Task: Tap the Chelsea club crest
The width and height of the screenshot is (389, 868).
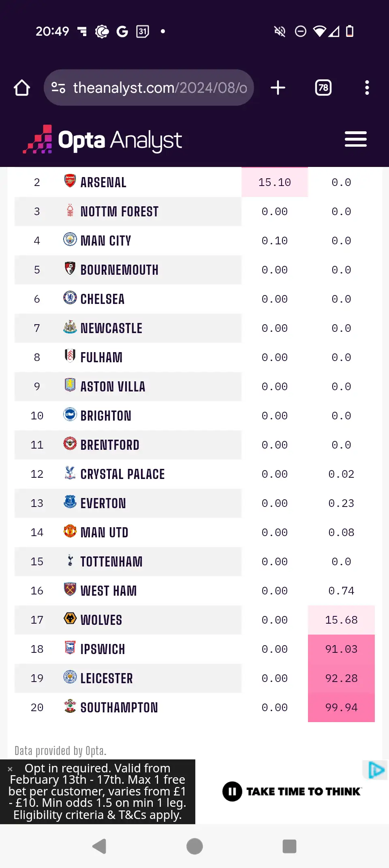Action: point(70,297)
